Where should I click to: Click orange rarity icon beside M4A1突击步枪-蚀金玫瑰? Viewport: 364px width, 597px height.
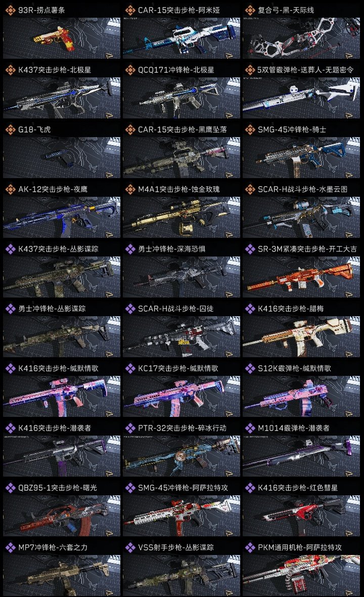pyautogui.click(x=130, y=189)
